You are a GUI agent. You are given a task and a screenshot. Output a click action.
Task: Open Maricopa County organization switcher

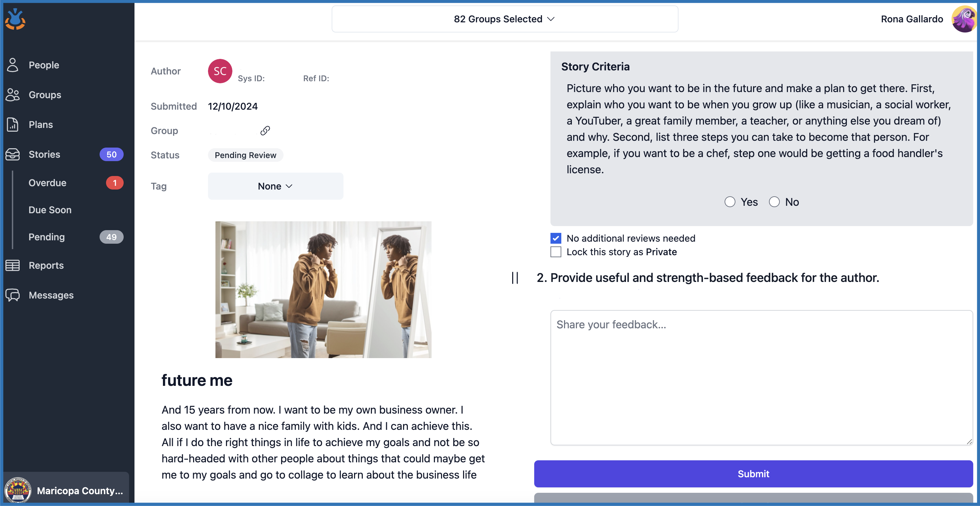tap(66, 490)
